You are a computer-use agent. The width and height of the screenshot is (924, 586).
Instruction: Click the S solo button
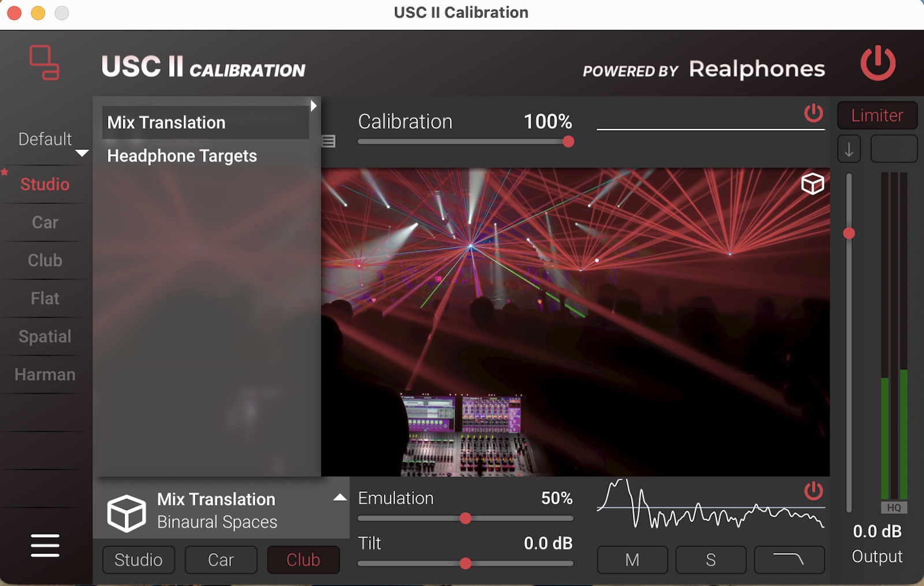coord(711,559)
